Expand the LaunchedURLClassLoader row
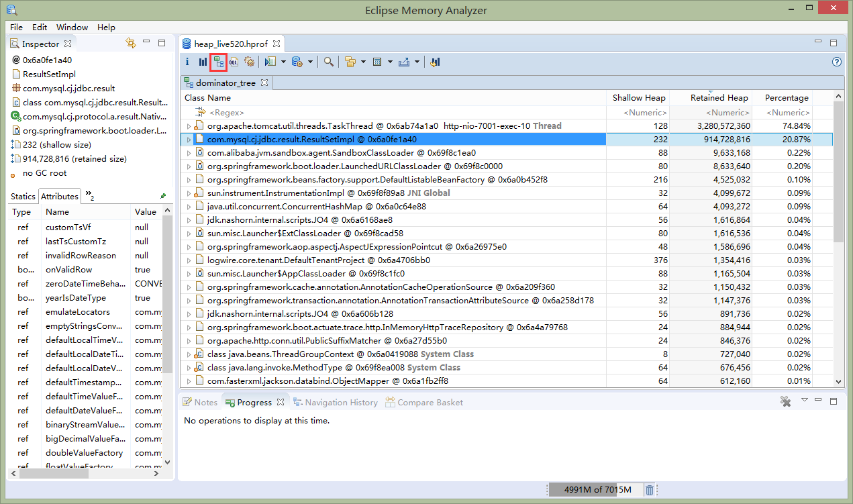 tap(189, 166)
